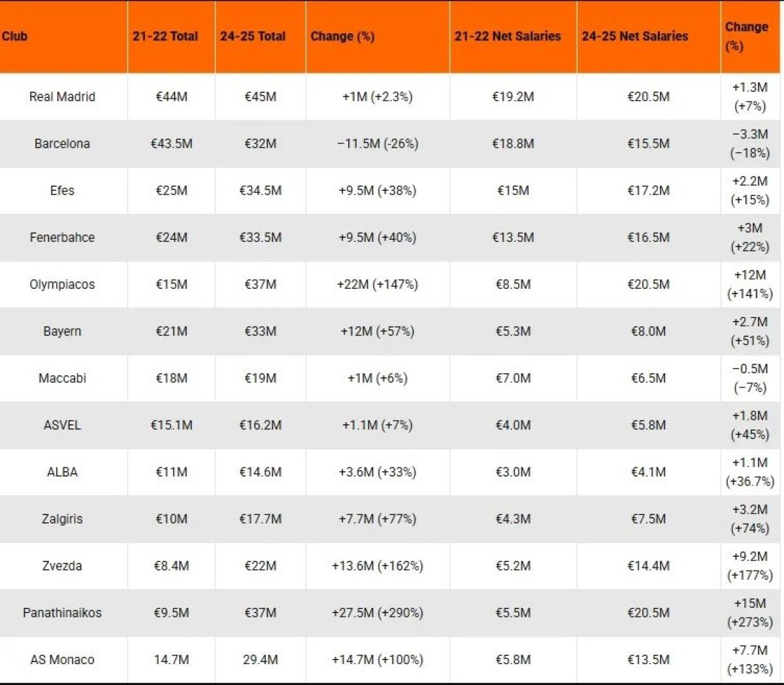Select the Bayern club cell
Viewport: 784px width, 685px height.
(62, 331)
